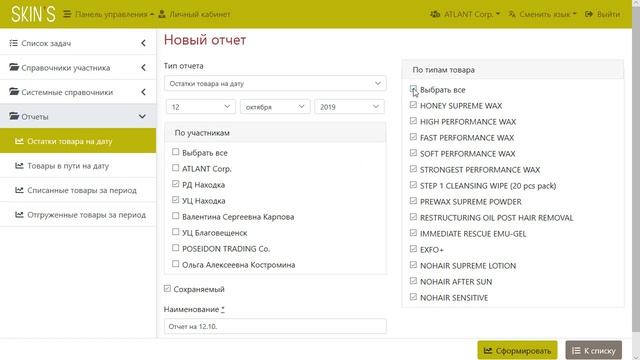Uncheck RESTRUCTURING OIL POST HAIR REMOVAL

point(413,217)
